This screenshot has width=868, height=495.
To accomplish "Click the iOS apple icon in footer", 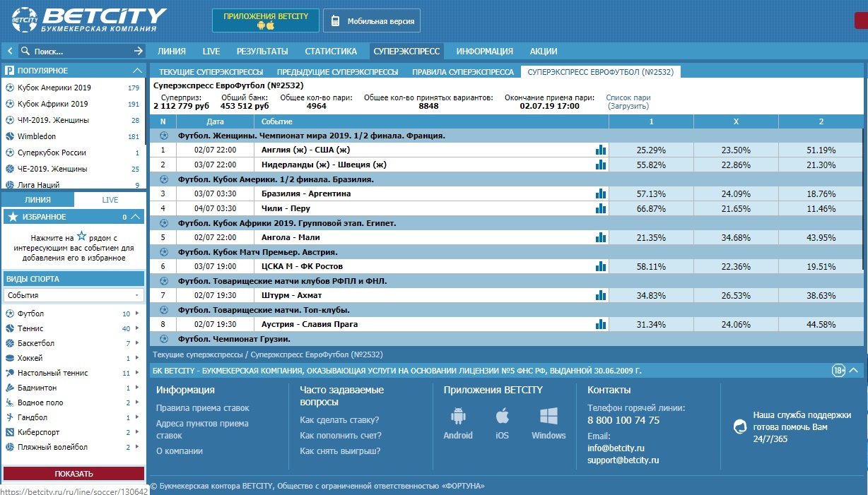I will tap(502, 416).
